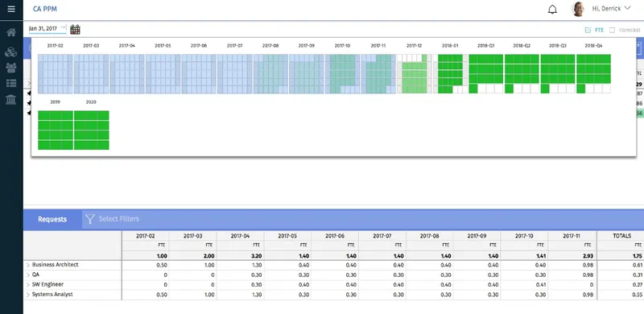This screenshot has height=314, width=644.
Task: Click the TOTALS column header
Action: click(621, 236)
